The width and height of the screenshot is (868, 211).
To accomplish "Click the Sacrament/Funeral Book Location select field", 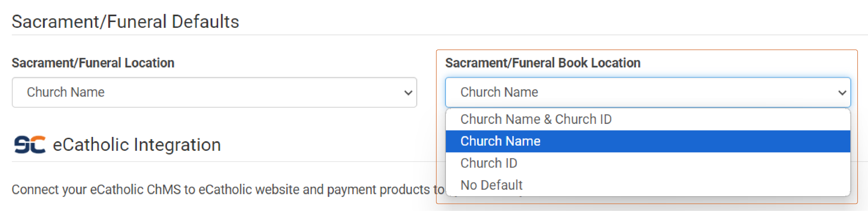I will pos(648,92).
